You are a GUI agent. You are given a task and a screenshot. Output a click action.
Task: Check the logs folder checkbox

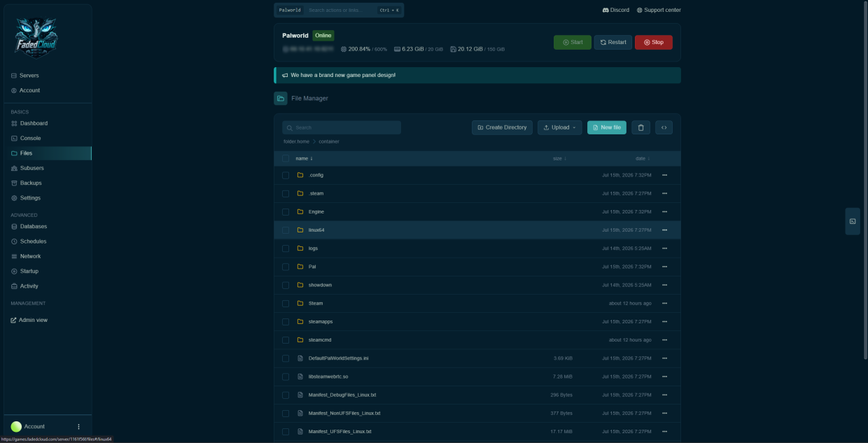point(286,248)
